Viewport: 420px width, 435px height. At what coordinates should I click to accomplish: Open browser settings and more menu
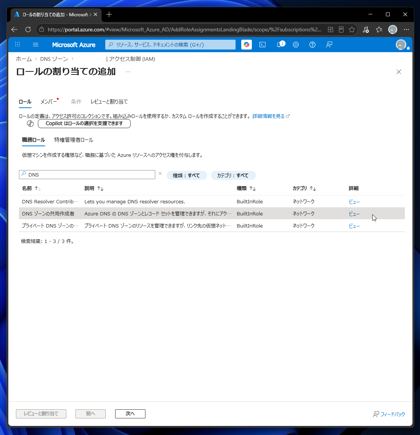point(406,30)
